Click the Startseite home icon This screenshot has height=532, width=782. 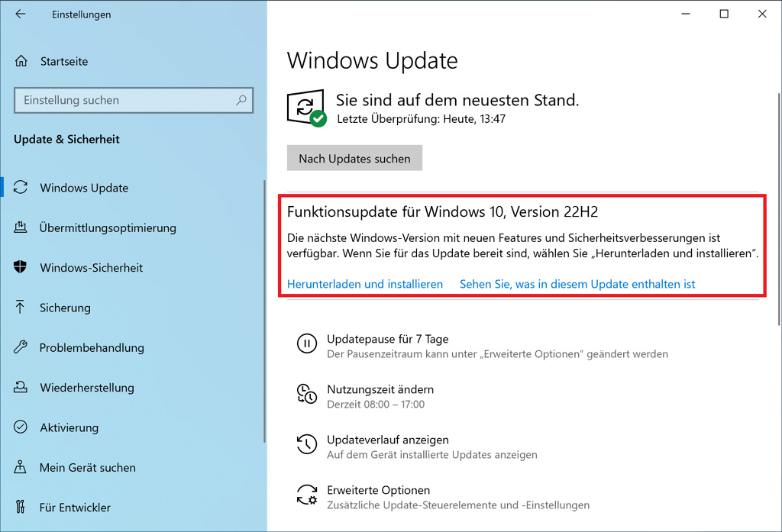pos(22,61)
